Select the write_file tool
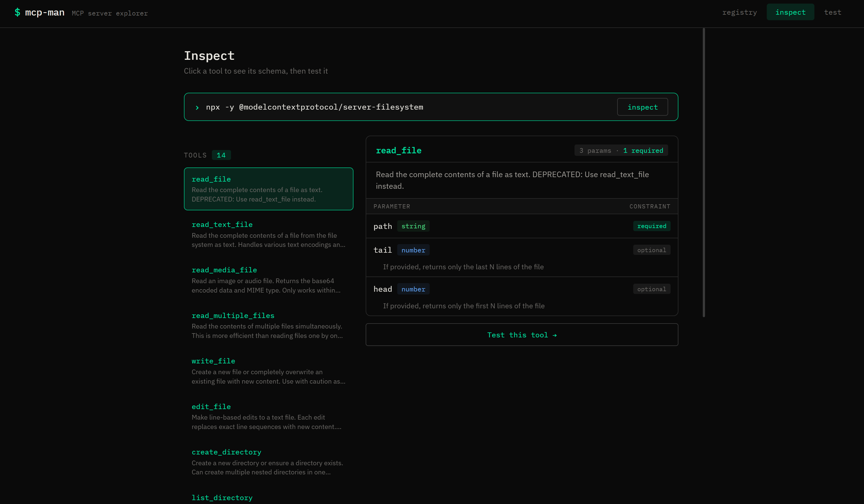Image resolution: width=864 pixels, height=504 pixels. (268, 371)
